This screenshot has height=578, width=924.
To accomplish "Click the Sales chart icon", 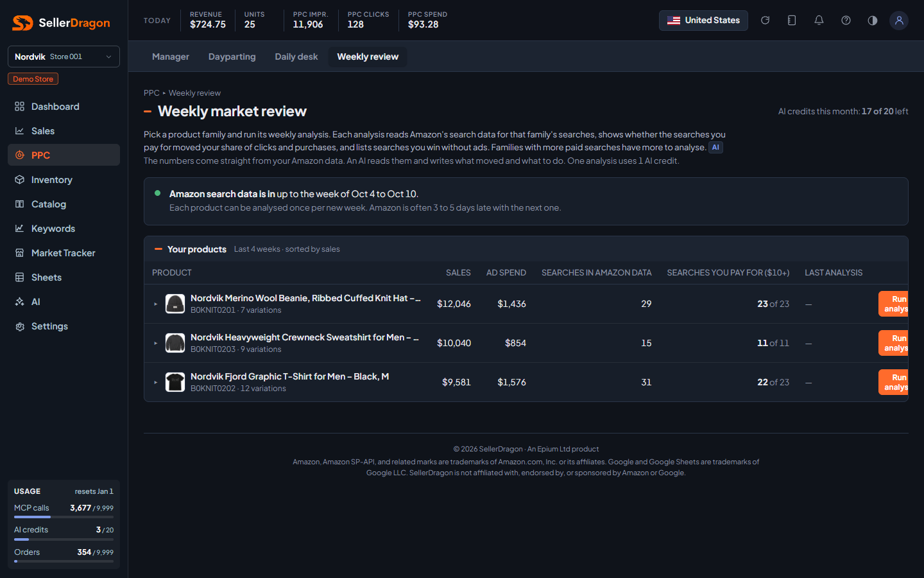I will coord(20,131).
